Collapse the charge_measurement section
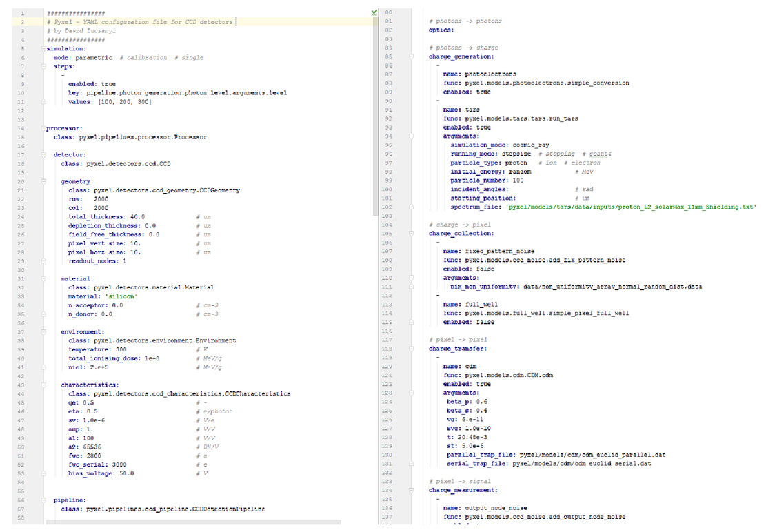The height and width of the screenshot is (532, 777). (x=412, y=491)
